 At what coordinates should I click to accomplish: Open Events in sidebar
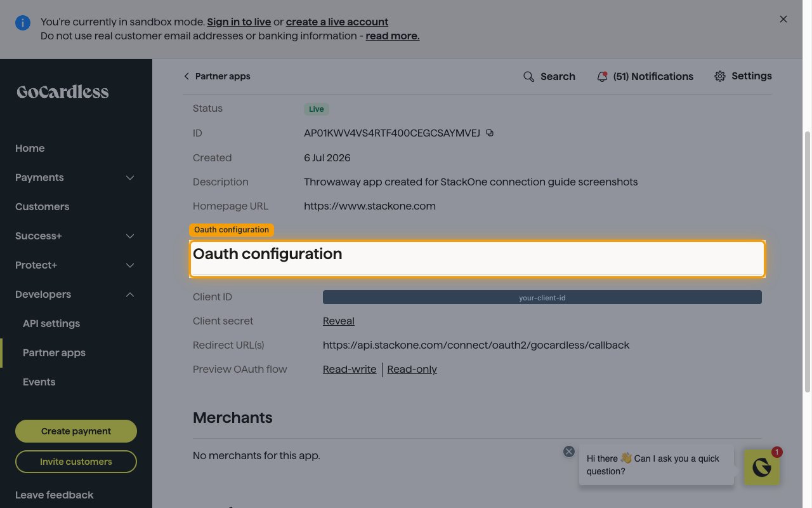(39, 382)
